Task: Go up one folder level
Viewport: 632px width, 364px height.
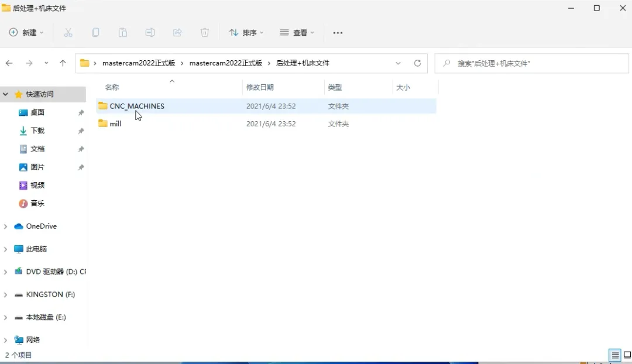Action: [x=63, y=63]
